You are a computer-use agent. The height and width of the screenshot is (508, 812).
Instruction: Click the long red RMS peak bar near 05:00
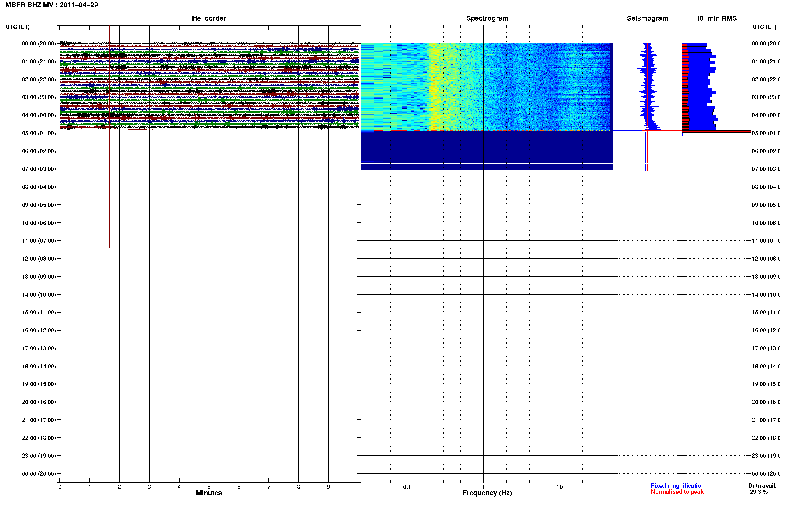tap(716, 131)
